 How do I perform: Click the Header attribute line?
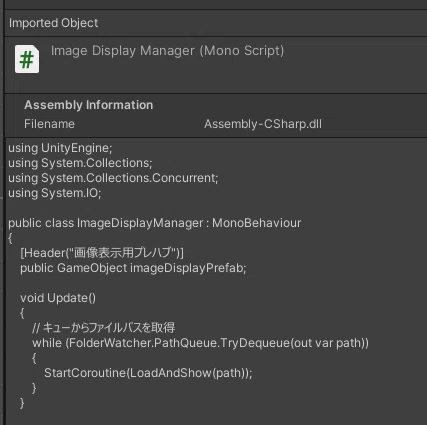click(x=102, y=253)
